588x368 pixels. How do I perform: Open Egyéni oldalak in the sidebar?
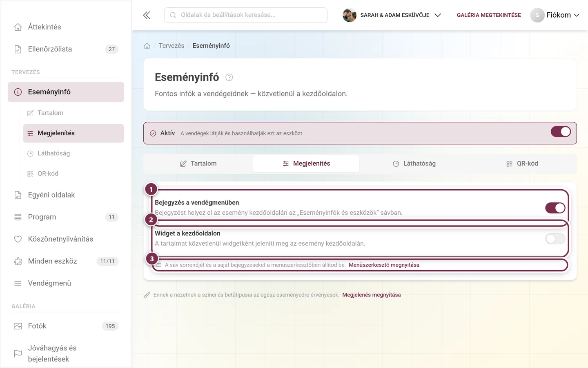pos(66,195)
